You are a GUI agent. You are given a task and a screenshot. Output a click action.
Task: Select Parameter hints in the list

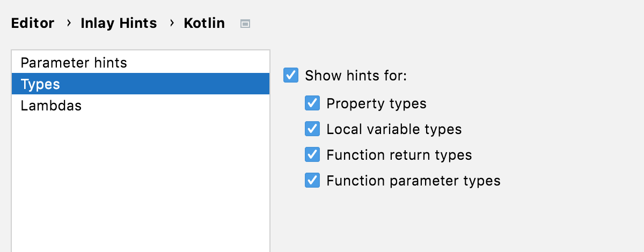tap(74, 63)
